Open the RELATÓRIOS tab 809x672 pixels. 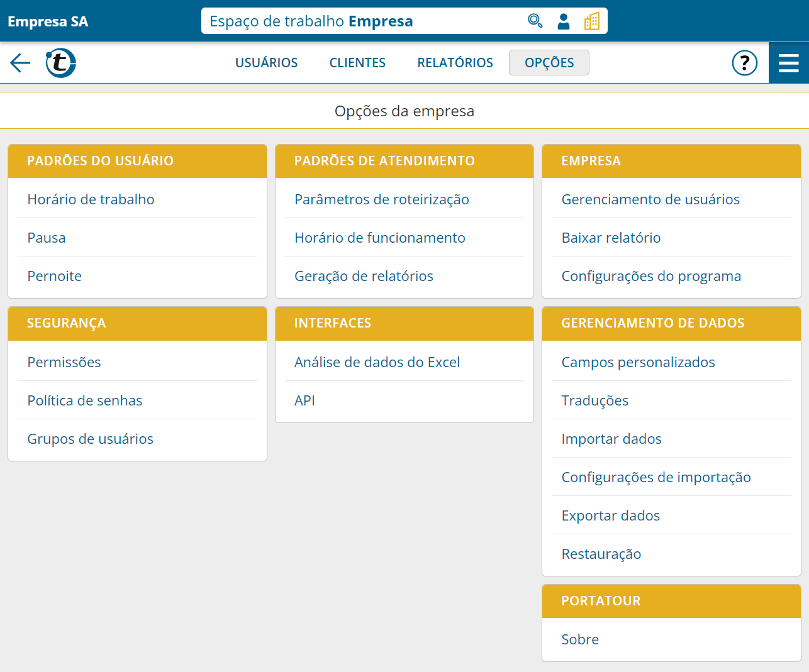(455, 63)
